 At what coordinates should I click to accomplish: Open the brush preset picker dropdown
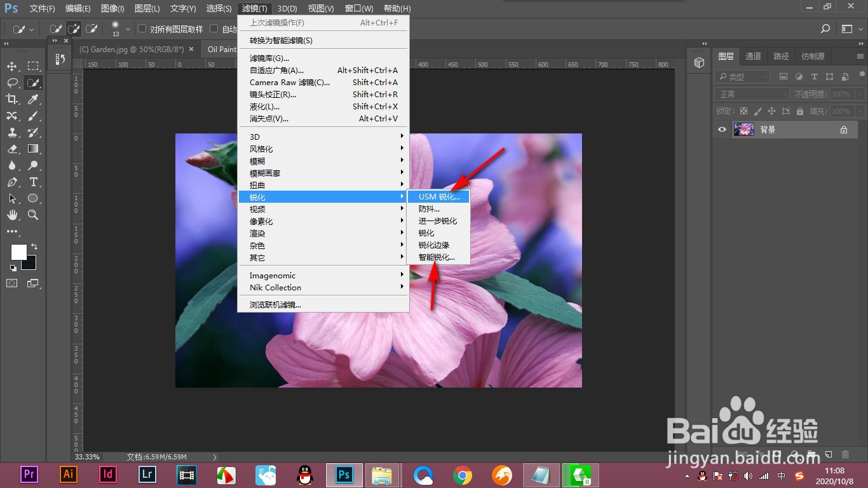pyautogui.click(x=128, y=29)
